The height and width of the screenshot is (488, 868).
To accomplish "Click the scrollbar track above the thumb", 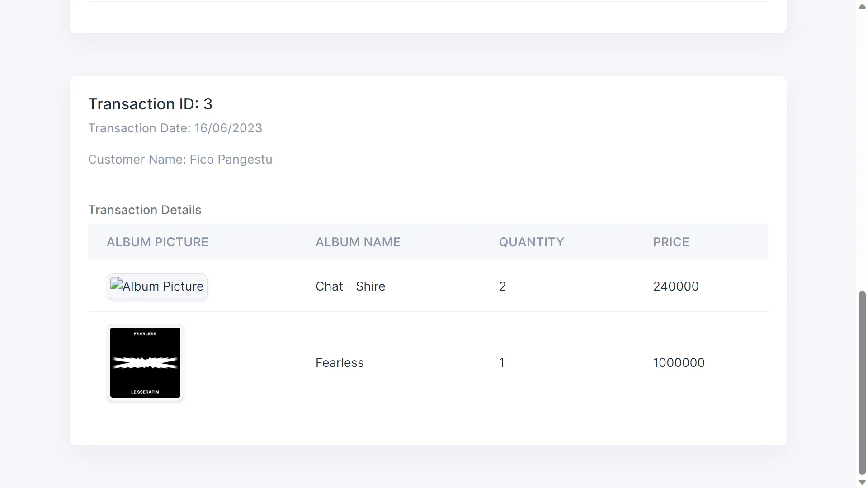I will [x=862, y=149].
